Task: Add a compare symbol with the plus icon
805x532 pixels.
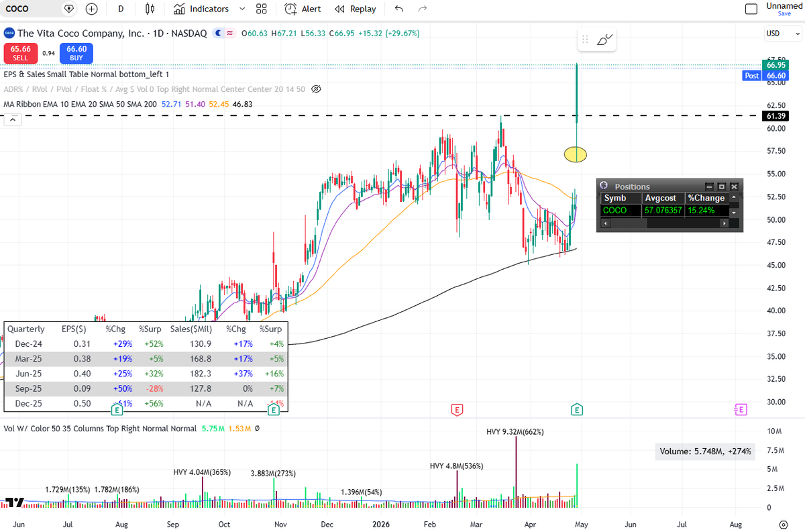Action: [92, 9]
